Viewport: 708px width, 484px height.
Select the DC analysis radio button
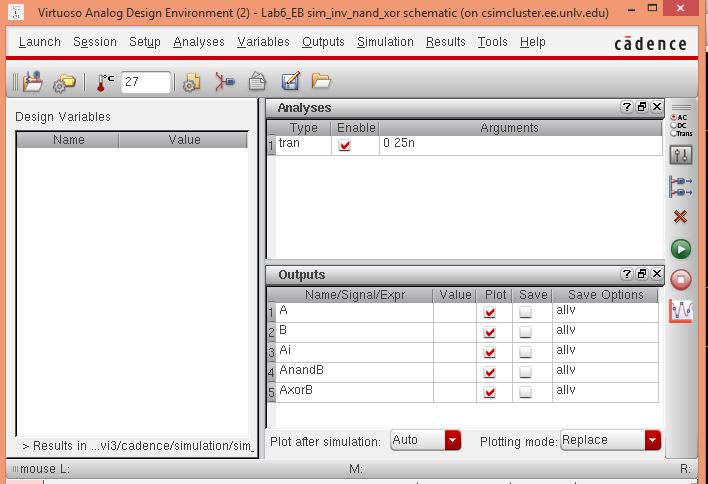(673, 126)
